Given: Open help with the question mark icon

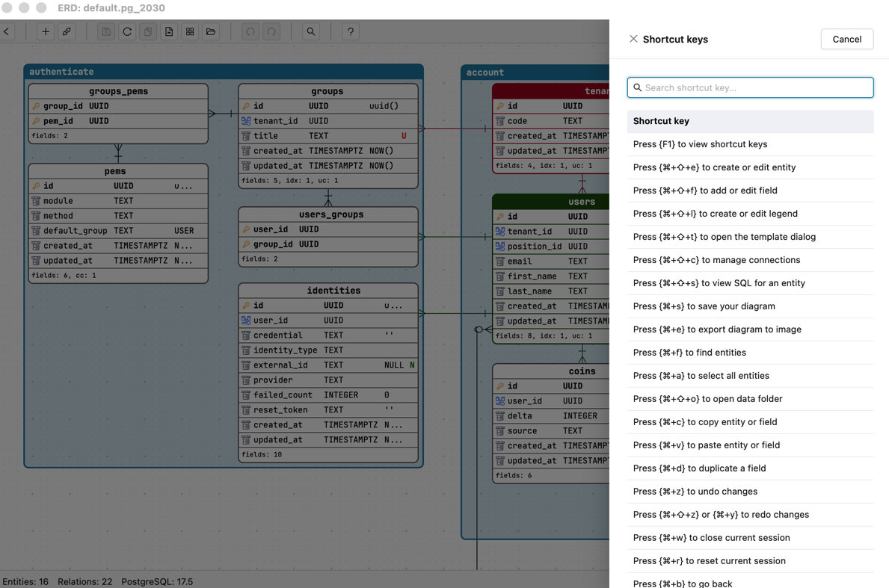Looking at the screenshot, I should coord(350,31).
